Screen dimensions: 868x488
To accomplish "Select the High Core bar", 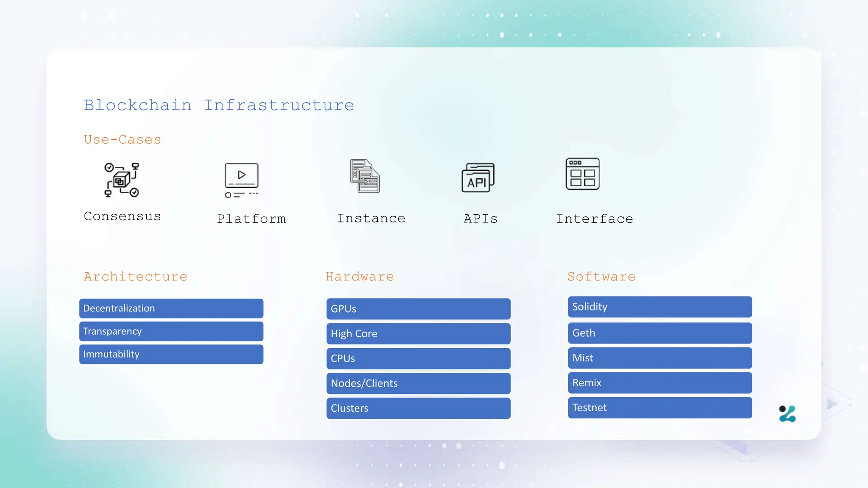I will point(418,334).
